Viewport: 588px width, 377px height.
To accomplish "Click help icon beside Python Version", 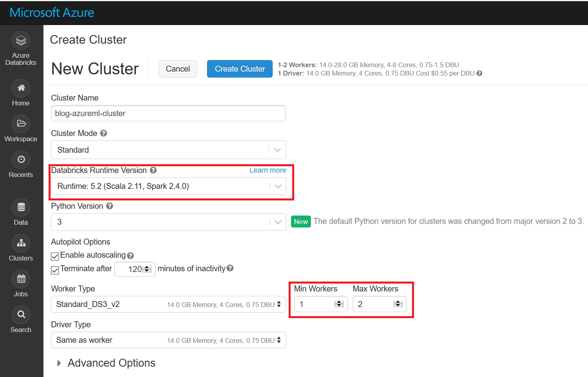I will tap(109, 206).
